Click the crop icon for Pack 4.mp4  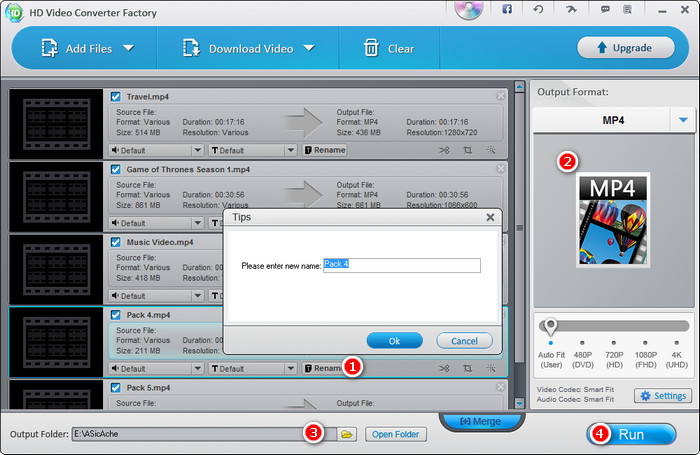(467, 368)
